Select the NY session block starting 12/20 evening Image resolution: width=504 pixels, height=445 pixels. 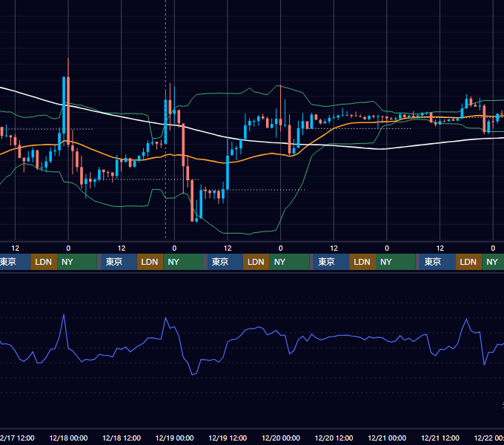coord(396,262)
